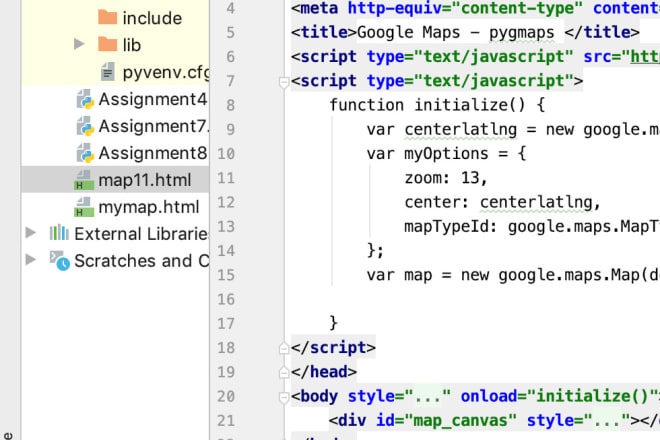Image resolution: width=660 pixels, height=440 pixels.
Task: Expand the External Libraries node arrow
Action: (29, 234)
